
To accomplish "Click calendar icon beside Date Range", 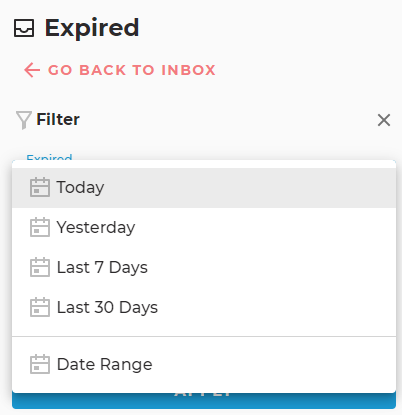I will 40,364.
